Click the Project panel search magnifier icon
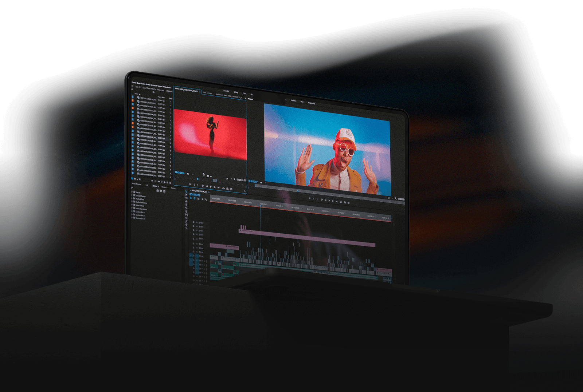The width and height of the screenshot is (583, 392). coord(132,89)
